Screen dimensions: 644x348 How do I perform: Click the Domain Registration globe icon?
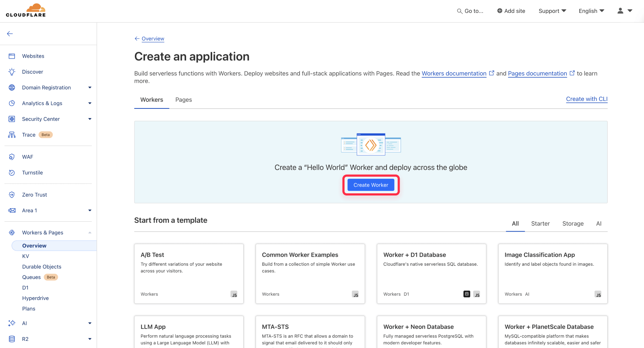point(12,87)
